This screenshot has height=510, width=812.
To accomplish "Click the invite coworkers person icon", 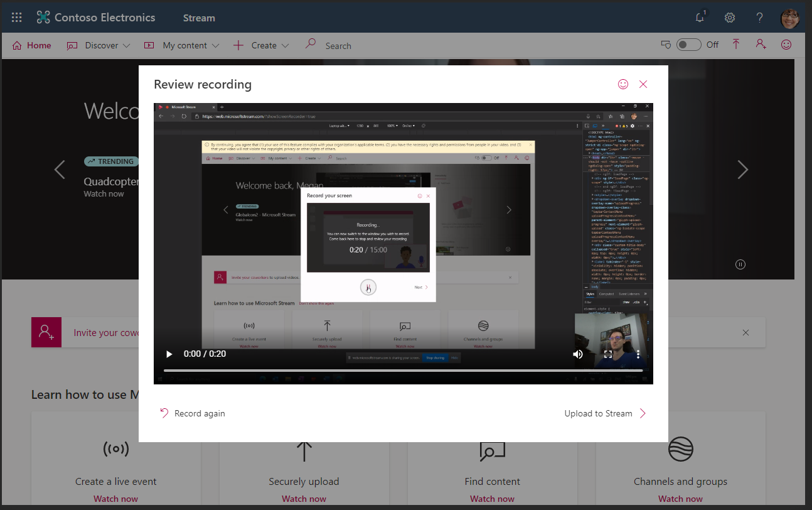I will (x=46, y=332).
